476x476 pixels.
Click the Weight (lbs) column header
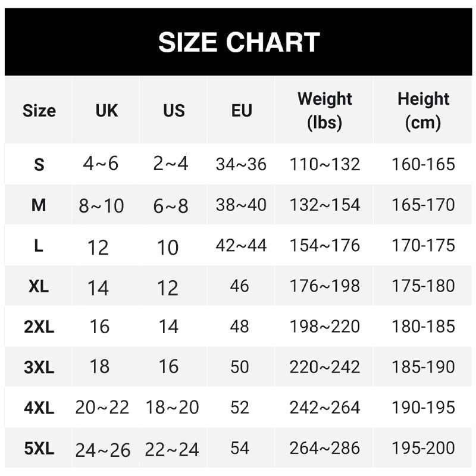[324, 111]
